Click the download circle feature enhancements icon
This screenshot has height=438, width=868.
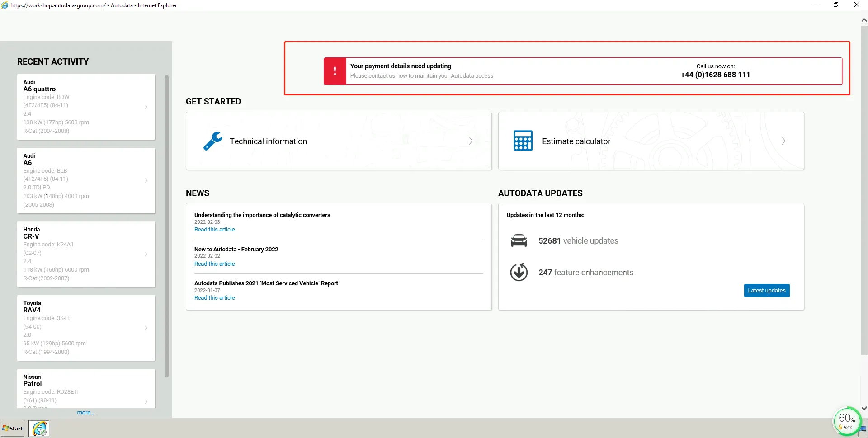(x=519, y=272)
